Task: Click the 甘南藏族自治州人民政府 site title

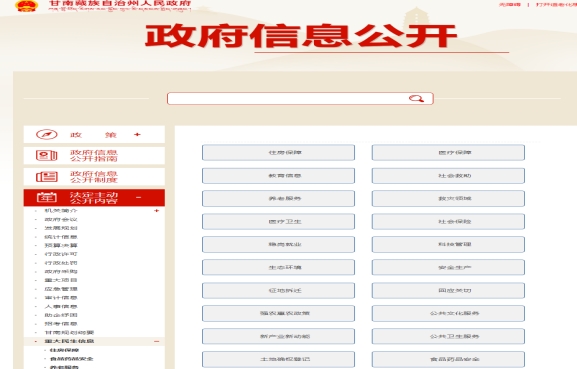Action: [120, 3]
